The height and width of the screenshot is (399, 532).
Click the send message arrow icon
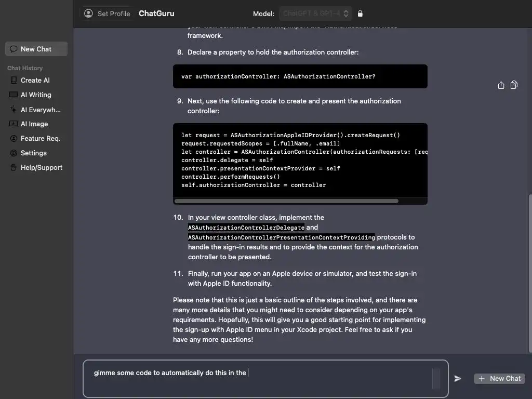tap(458, 378)
